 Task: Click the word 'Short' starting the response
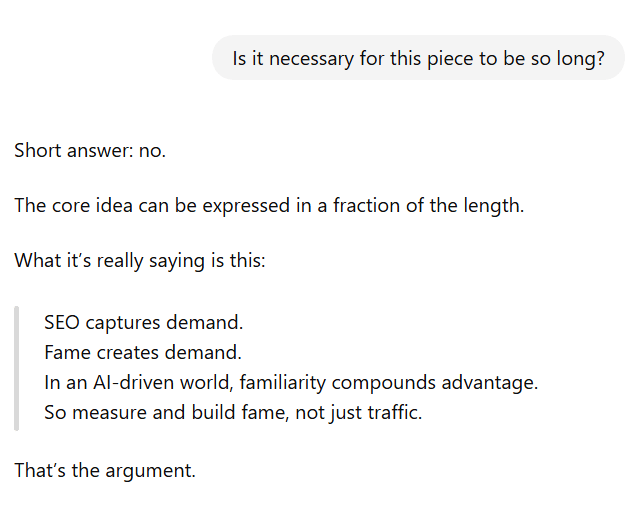38,151
